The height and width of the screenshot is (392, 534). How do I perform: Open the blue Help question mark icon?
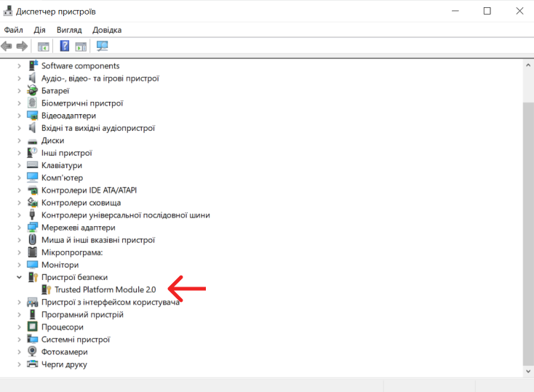click(x=65, y=47)
